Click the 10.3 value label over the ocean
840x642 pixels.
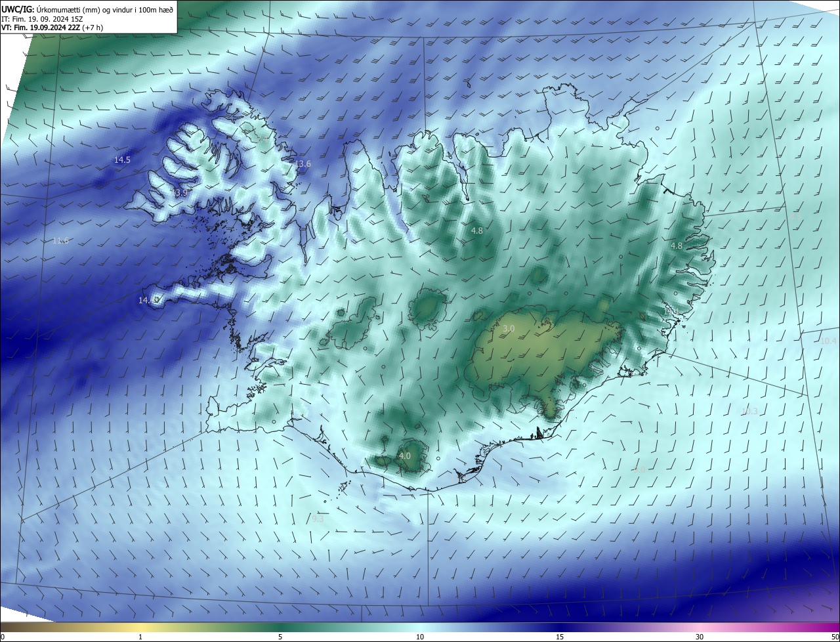(749, 412)
